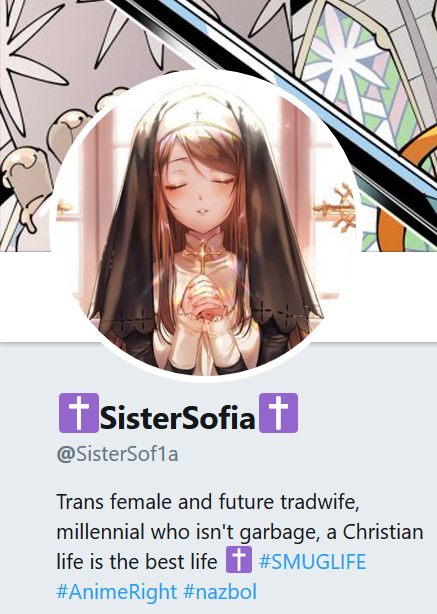Click the @SisterSof1a handle
Screen dimensions: 437x614
[117, 454]
